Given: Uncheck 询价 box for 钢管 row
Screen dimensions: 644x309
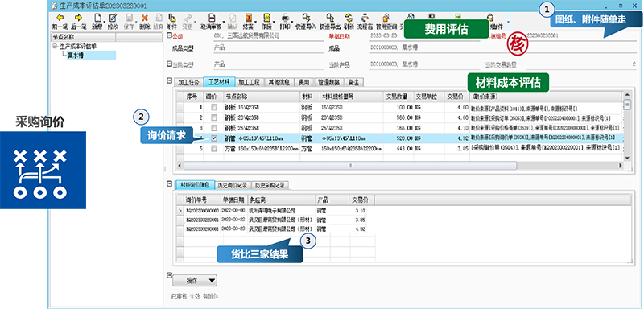Looking at the screenshot, I should 213,138.
